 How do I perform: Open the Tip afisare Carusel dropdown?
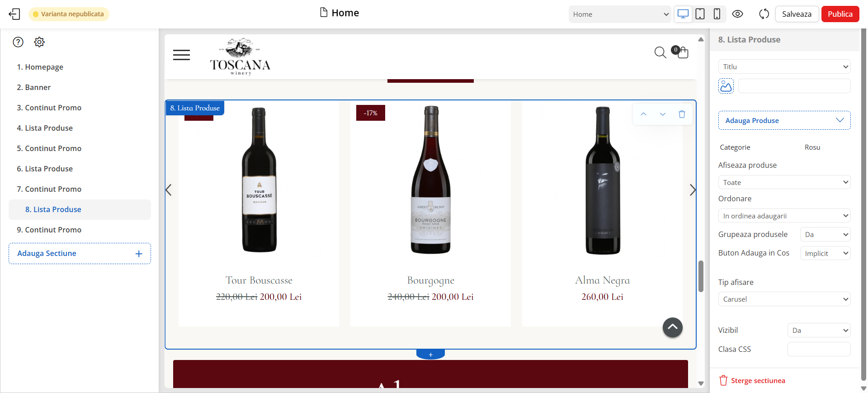(784, 299)
